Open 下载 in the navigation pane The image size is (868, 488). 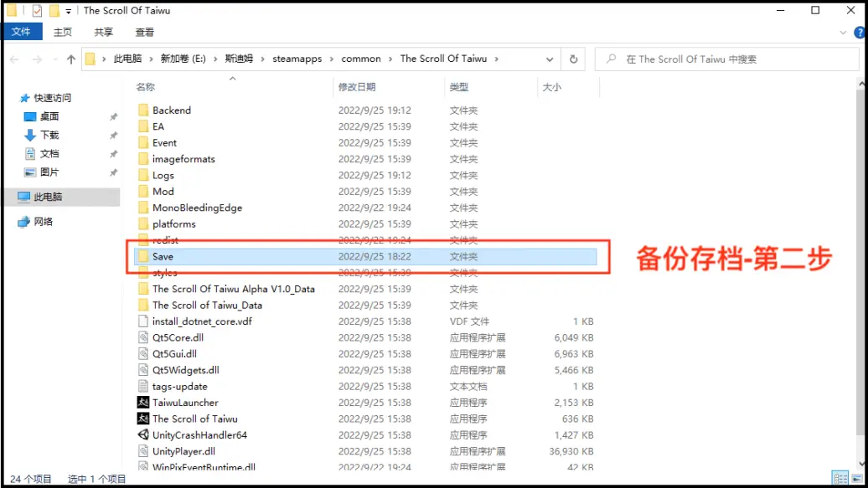pos(49,135)
